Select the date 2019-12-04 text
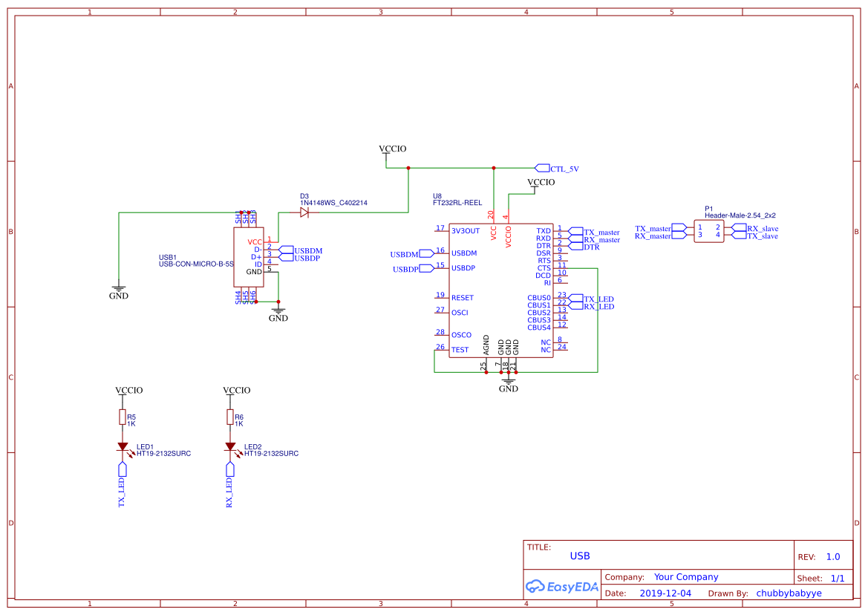The image size is (868, 615). [x=665, y=593]
